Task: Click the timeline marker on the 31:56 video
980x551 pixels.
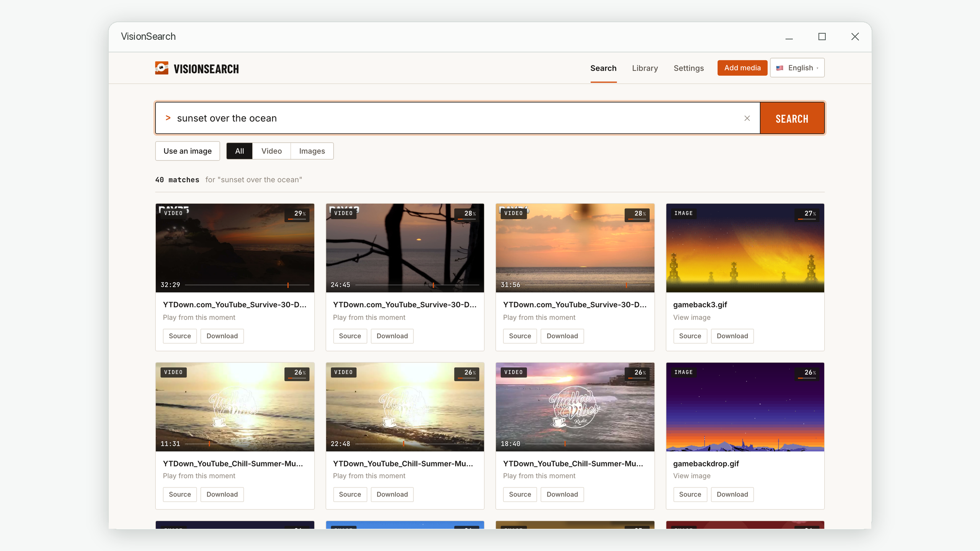Action: pos(626,285)
